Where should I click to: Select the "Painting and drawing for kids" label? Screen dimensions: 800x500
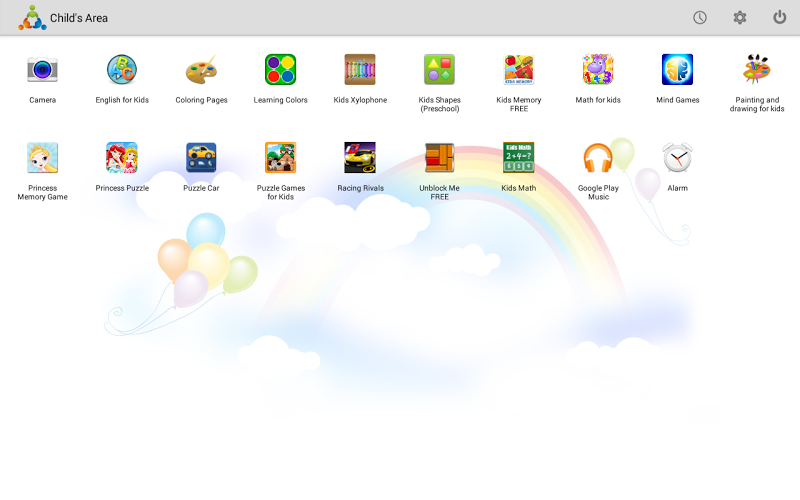757,105
